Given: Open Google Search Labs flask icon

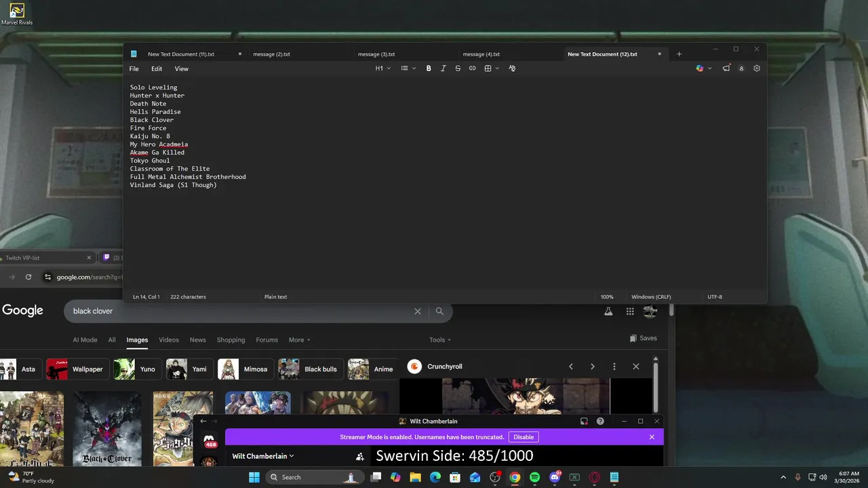Looking at the screenshot, I should (608, 311).
